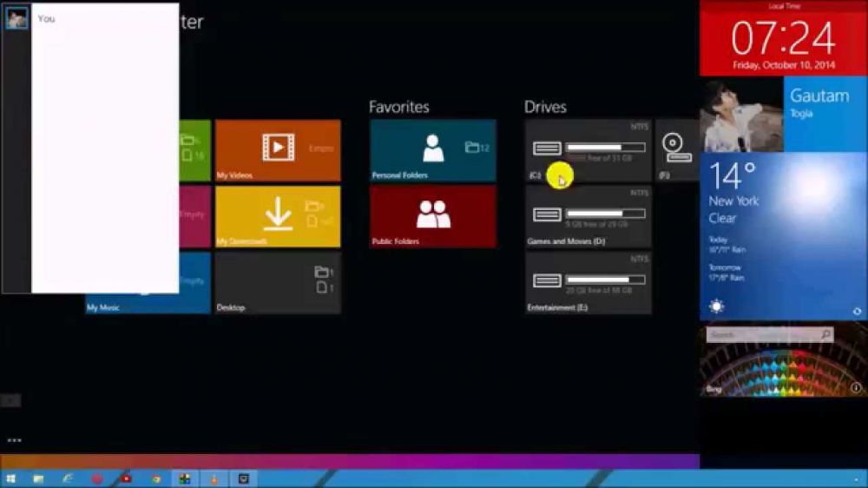Expand the three-dots more options menu

[14, 440]
